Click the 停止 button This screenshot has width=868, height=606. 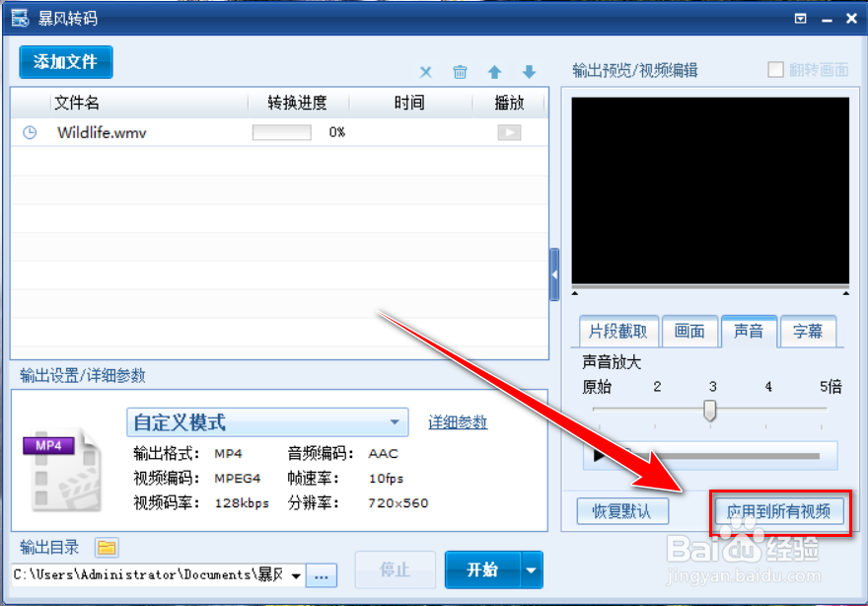pos(396,569)
